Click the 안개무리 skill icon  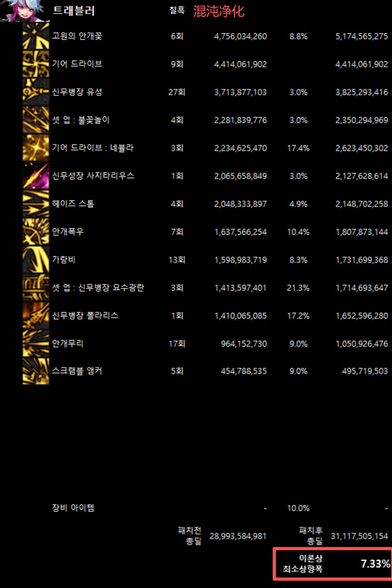point(36,343)
